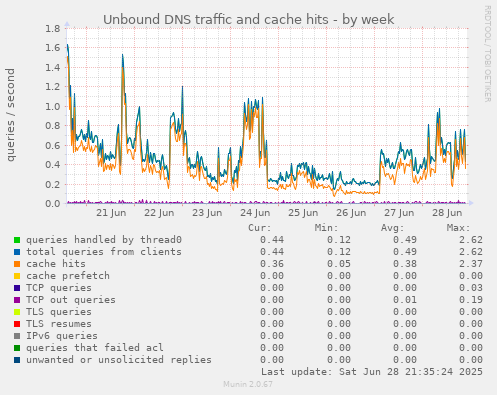Click the '26 Jun' x-axis date label
The width and height of the screenshot is (497, 395).
[x=351, y=213]
